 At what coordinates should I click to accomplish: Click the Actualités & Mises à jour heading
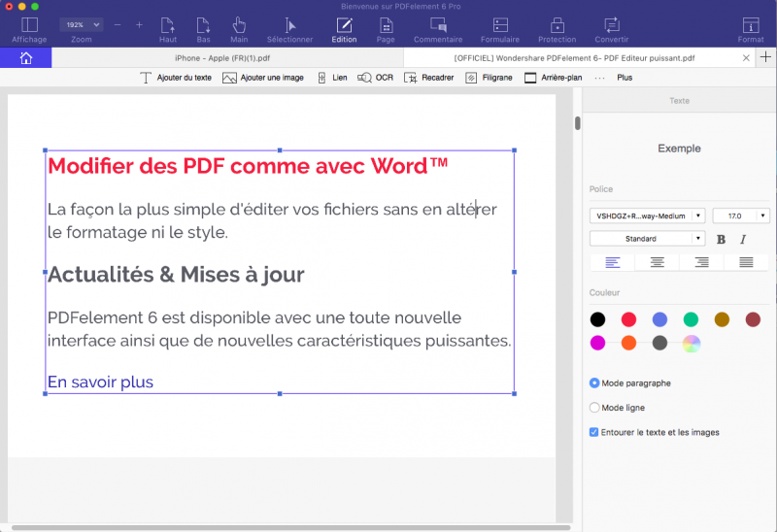(176, 275)
